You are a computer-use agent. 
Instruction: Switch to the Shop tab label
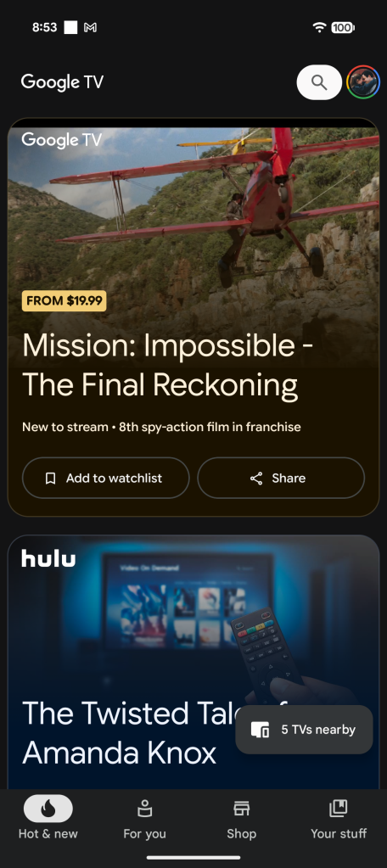tap(241, 834)
